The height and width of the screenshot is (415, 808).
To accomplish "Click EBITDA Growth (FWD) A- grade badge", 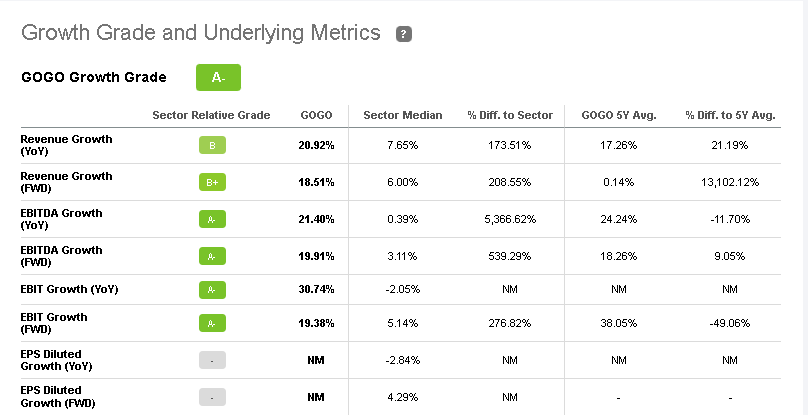I will pyautogui.click(x=212, y=257).
